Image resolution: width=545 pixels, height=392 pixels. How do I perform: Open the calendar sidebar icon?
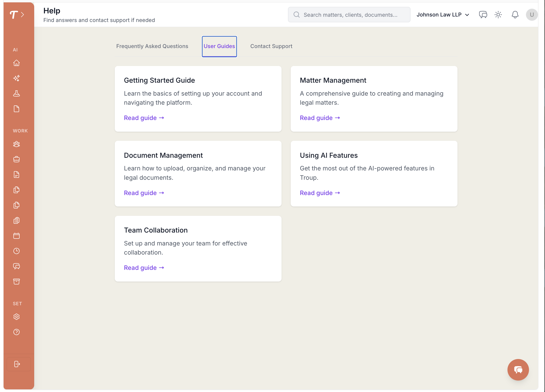(16, 236)
